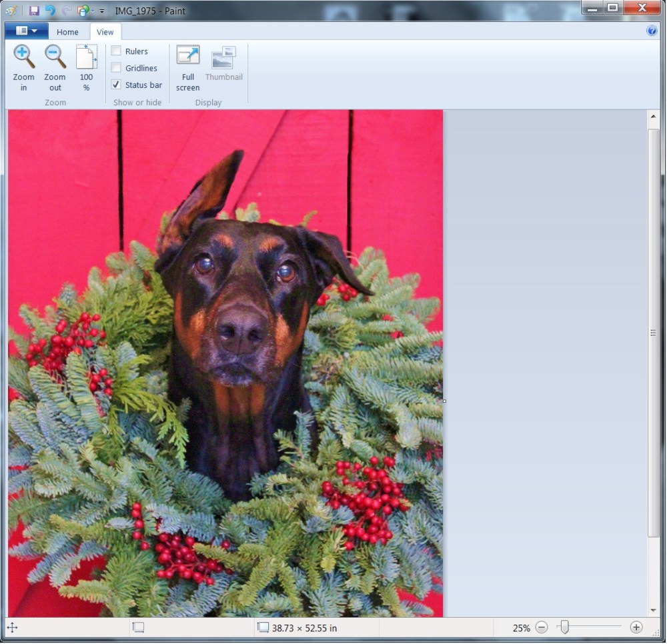Activate Full screen display mode
Image resolution: width=667 pixels, height=644 pixels.
click(187, 67)
